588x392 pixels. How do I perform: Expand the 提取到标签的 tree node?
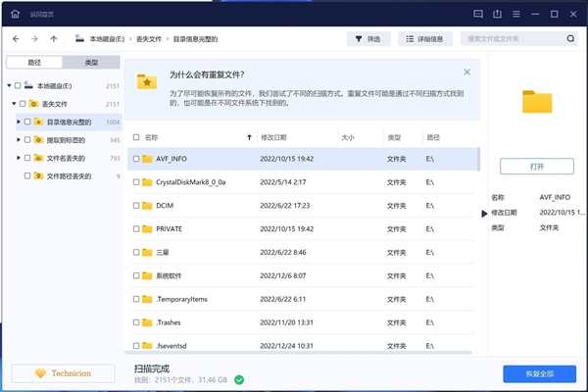tap(20, 140)
